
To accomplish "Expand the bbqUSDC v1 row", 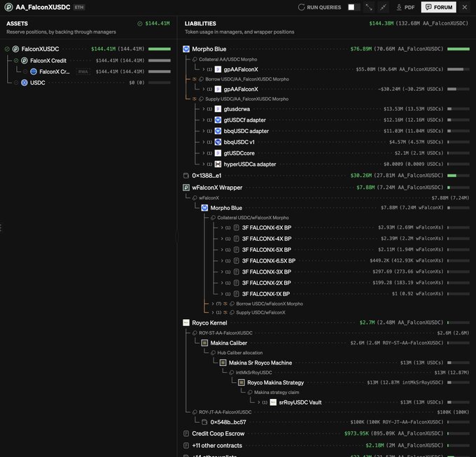I will 204,142.
